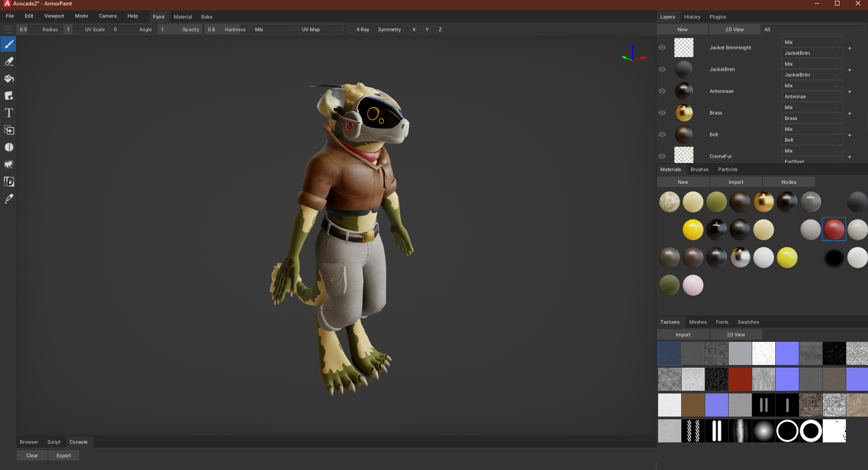Switch to the Brushes tab
Viewport: 868px width, 470px height.
point(699,169)
